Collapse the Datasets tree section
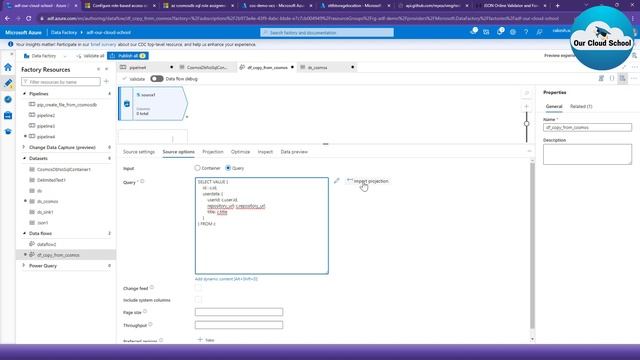The width and height of the screenshot is (640, 360). [x=24, y=158]
